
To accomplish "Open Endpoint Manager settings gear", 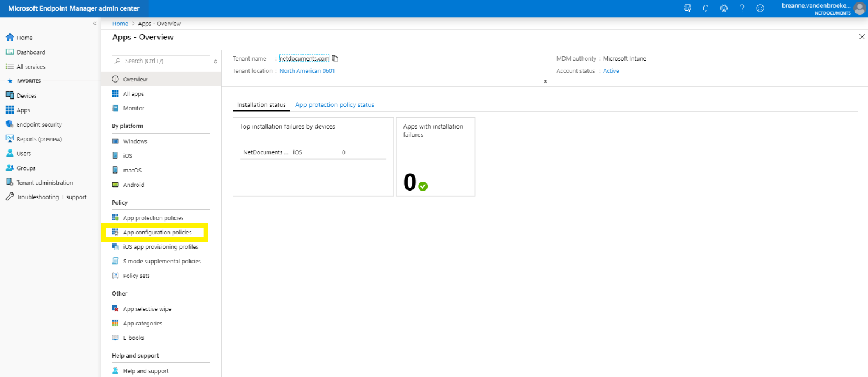I will tap(723, 8).
